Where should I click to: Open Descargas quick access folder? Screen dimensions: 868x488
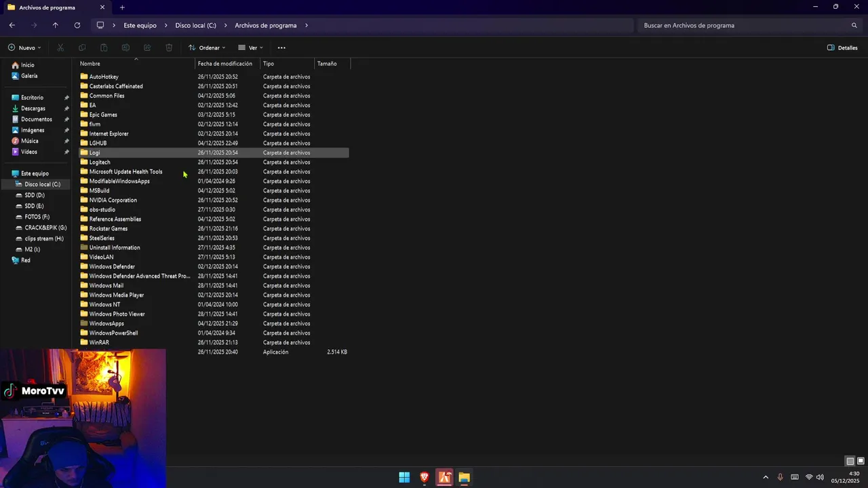pos(33,108)
